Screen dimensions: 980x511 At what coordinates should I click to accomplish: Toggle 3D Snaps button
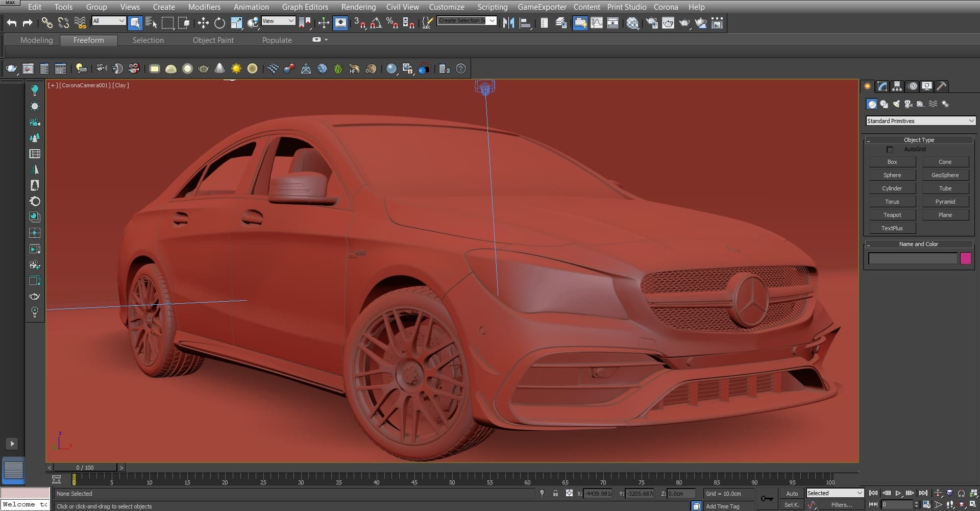click(x=360, y=22)
